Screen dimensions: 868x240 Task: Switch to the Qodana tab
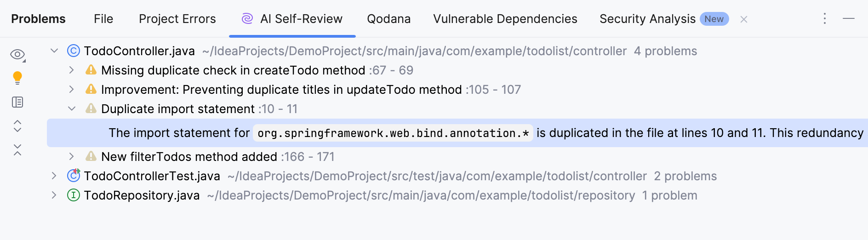(388, 19)
